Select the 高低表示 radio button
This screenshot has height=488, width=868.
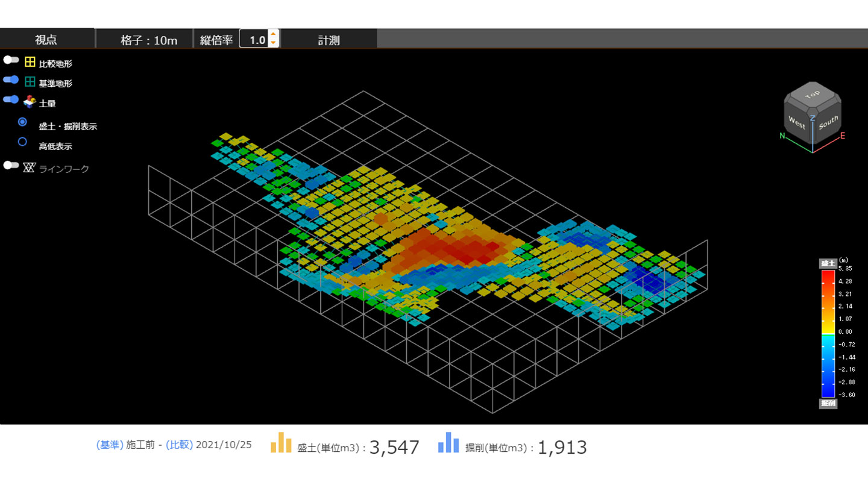click(x=22, y=142)
